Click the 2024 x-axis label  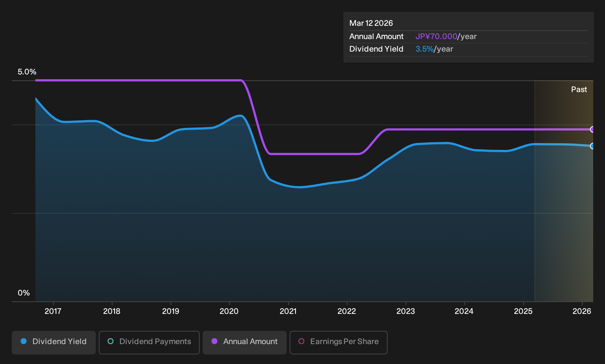pos(464,311)
